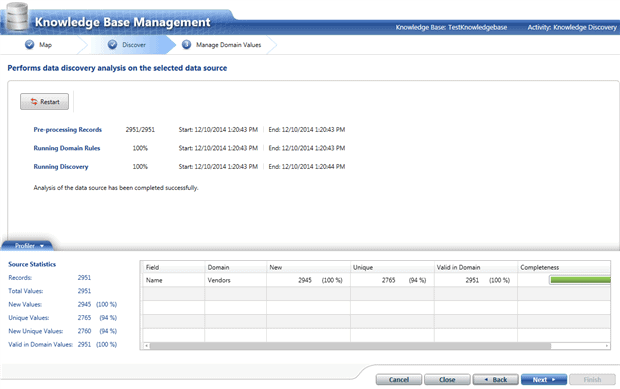This screenshot has width=620, height=389.
Task: Restart the discovery analysis
Action: (44, 102)
